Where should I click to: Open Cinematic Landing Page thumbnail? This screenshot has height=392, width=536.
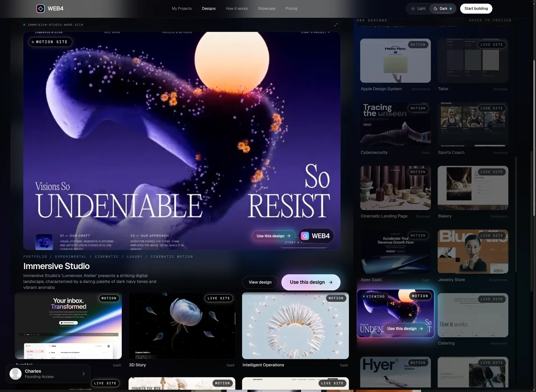(x=395, y=188)
